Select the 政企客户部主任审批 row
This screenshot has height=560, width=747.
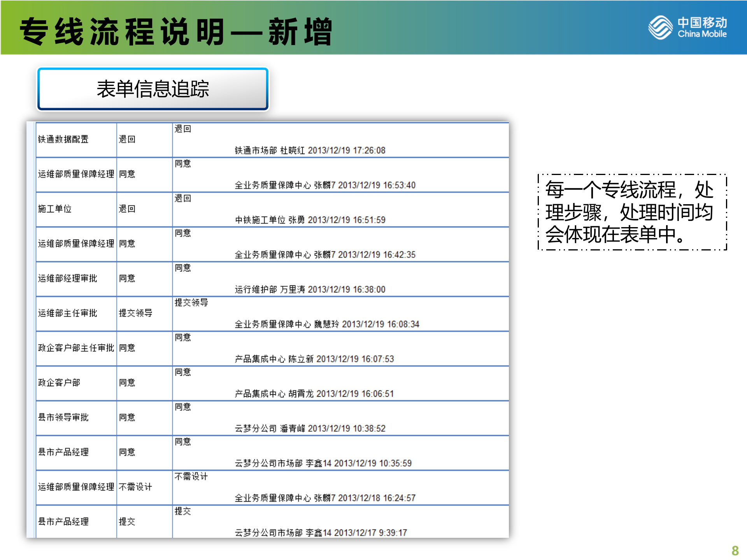(76, 348)
